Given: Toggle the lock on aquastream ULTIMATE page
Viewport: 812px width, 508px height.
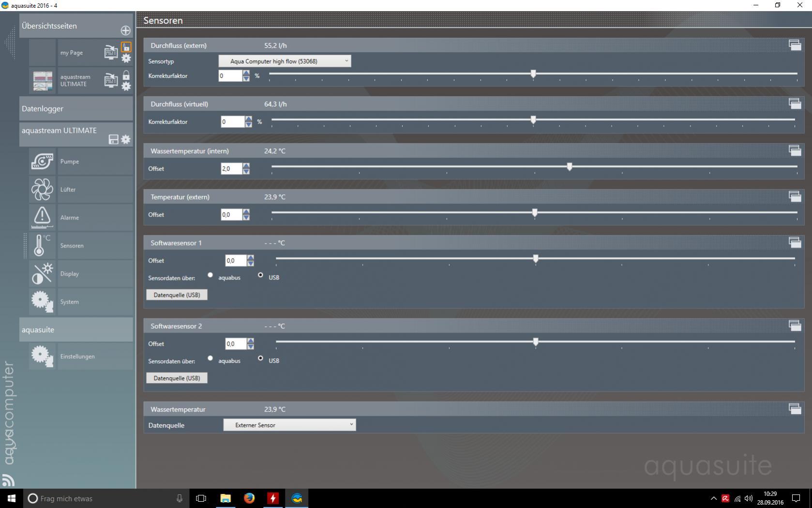Looking at the screenshot, I should [x=126, y=75].
